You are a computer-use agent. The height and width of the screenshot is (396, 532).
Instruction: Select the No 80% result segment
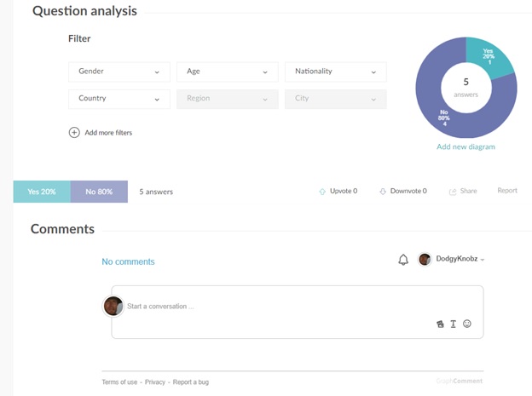(99, 192)
